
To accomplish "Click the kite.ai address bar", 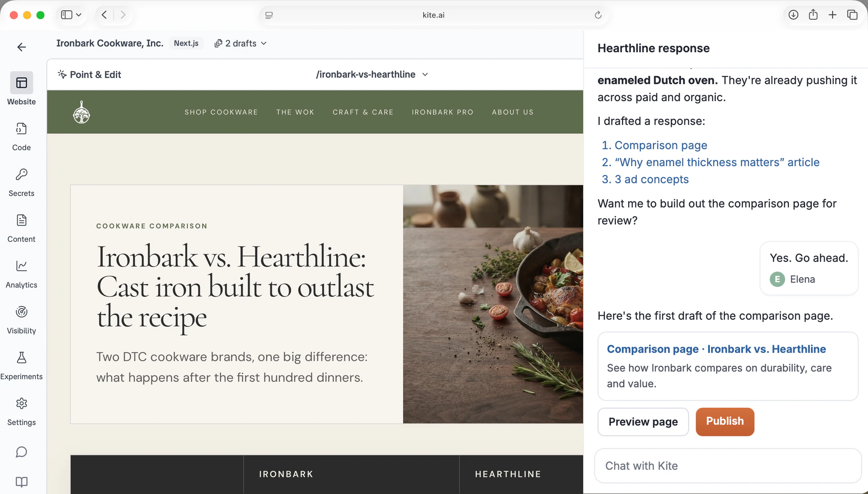I will pos(434,15).
